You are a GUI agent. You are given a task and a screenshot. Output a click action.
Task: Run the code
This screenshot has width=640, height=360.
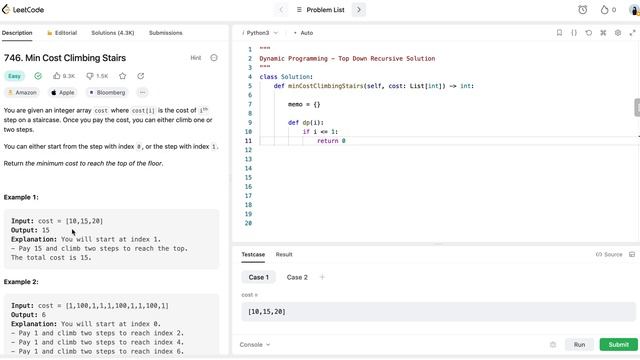(579, 344)
